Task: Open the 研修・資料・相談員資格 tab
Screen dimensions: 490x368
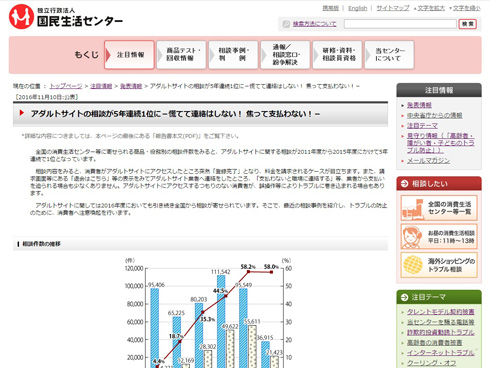Action: [337, 55]
